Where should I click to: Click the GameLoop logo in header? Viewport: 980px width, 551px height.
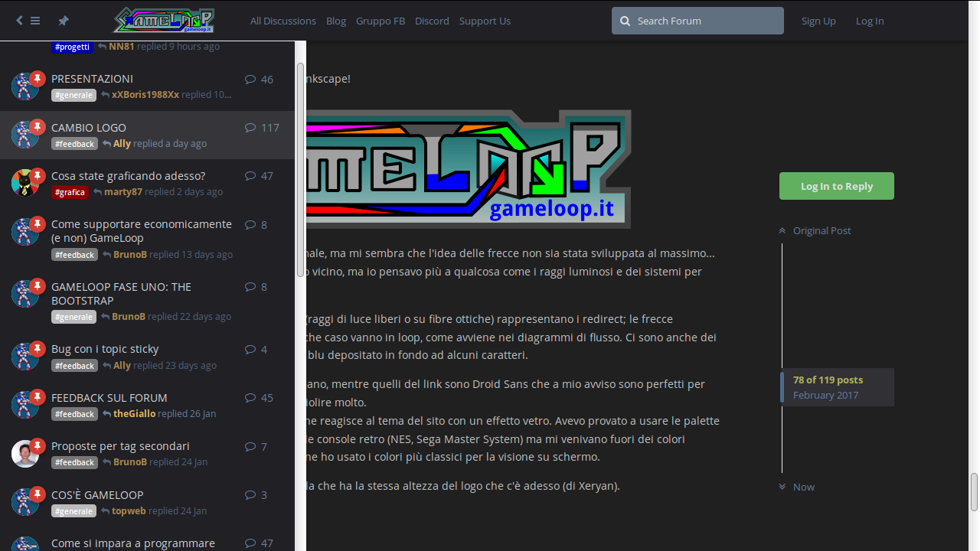click(164, 20)
